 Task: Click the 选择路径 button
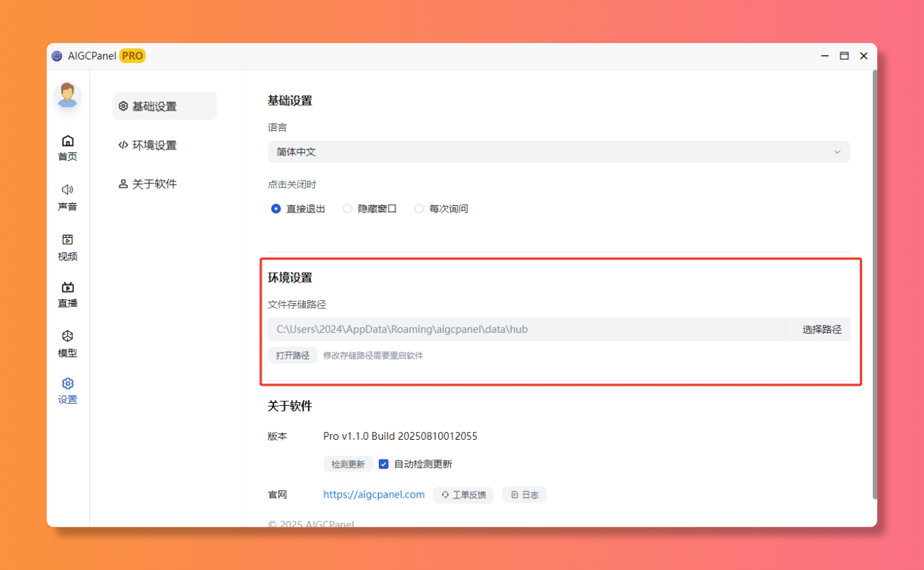[x=821, y=329]
